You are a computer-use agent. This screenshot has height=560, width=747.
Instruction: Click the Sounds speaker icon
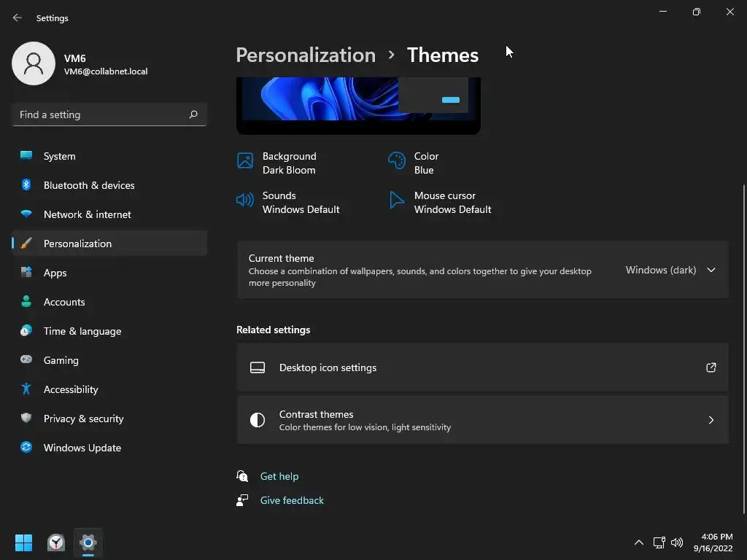(x=245, y=200)
